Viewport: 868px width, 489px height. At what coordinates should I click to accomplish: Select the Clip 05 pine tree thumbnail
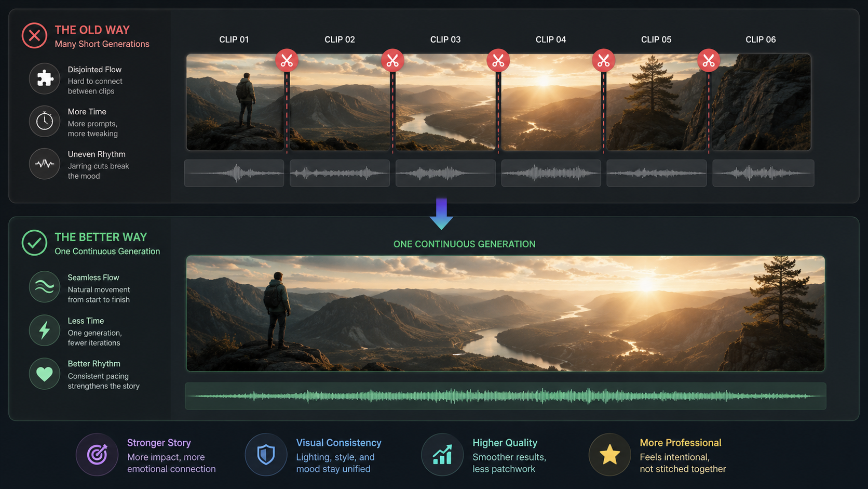point(657,102)
